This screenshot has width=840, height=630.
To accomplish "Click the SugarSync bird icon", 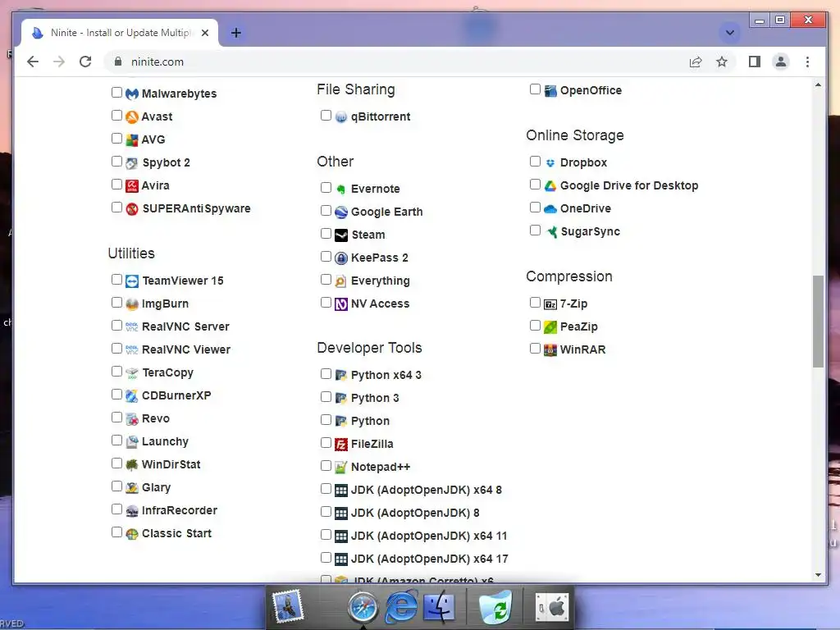I will click(x=550, y=232).
